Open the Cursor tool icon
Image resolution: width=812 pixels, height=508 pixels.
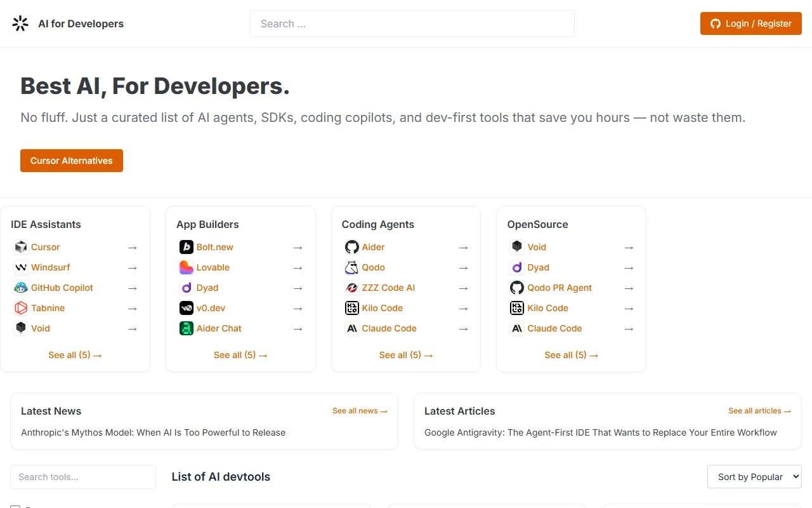(21, 247)
